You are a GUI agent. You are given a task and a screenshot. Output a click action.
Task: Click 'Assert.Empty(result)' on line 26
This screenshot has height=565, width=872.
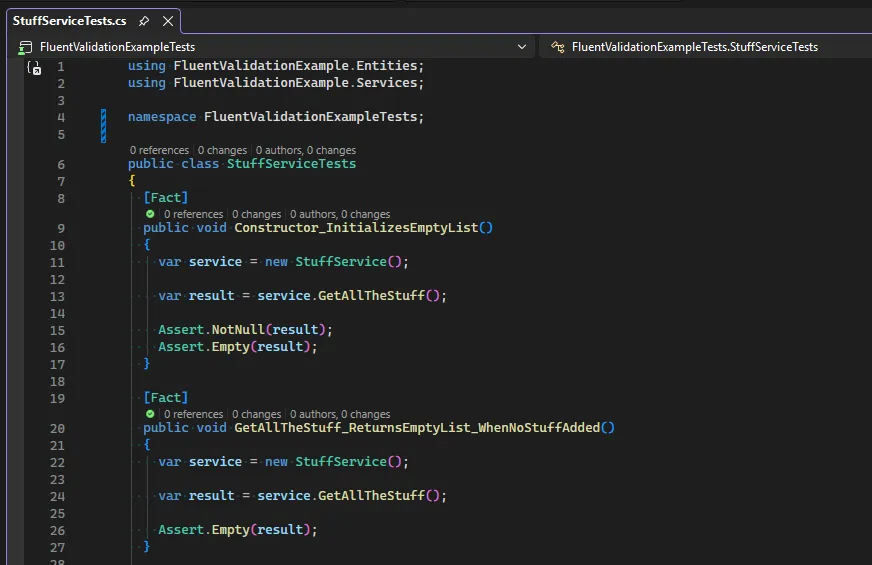pyautogui.click(x=234, y=530)
